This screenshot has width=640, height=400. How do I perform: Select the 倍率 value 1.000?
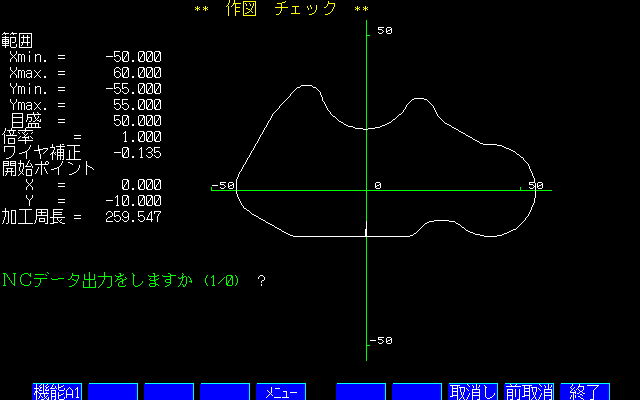[141, 137]
